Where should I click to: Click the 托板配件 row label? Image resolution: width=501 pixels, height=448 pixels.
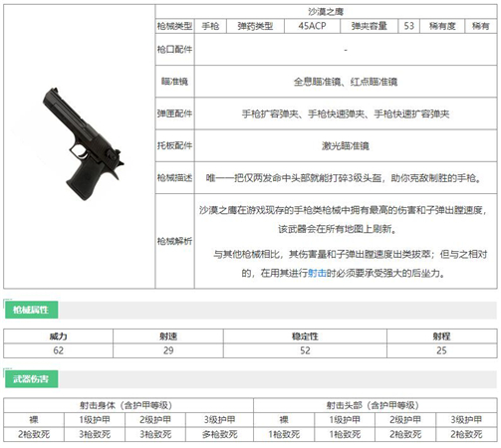174,145
